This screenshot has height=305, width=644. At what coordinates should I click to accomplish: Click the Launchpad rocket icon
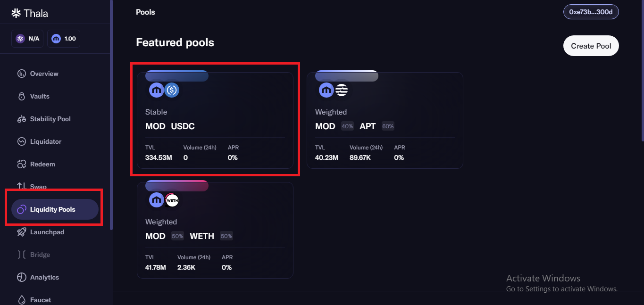(x=21, y=232)
